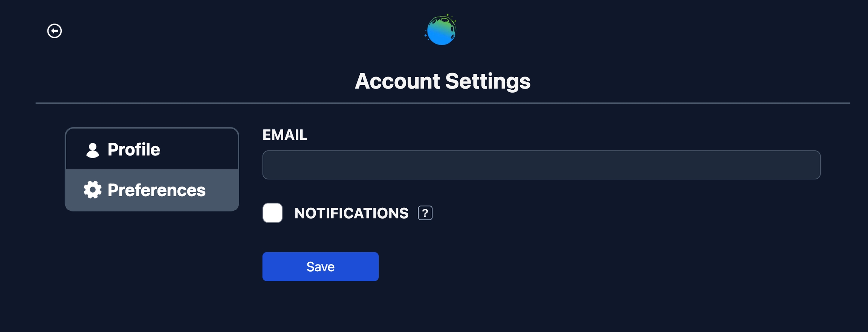Enable the Notifications checkbox

click(x=272, y=213)
